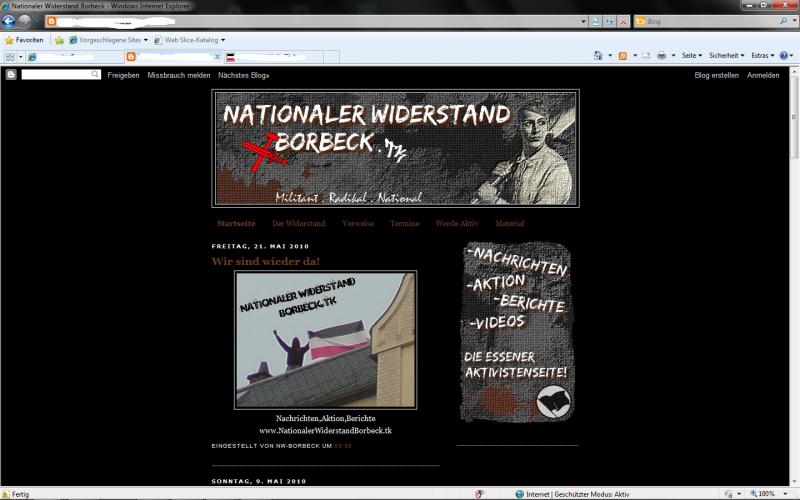Click the 'Fertig' status bar text
Screen dimensions: 800x500
click(x=20, y=494)
